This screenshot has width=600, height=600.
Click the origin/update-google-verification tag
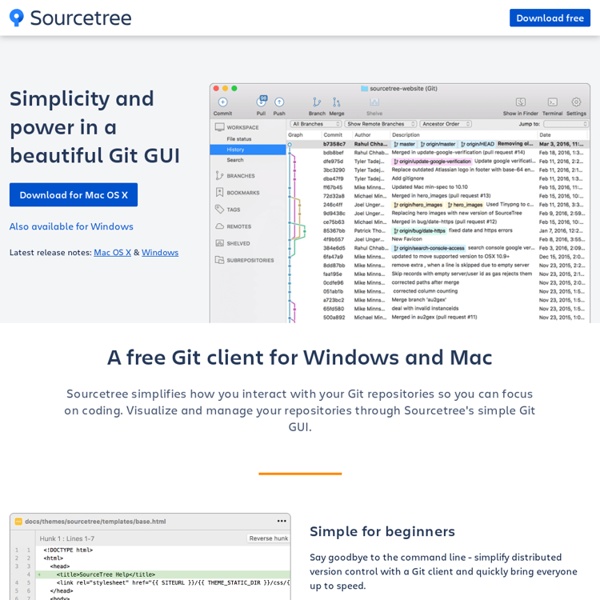432,161
